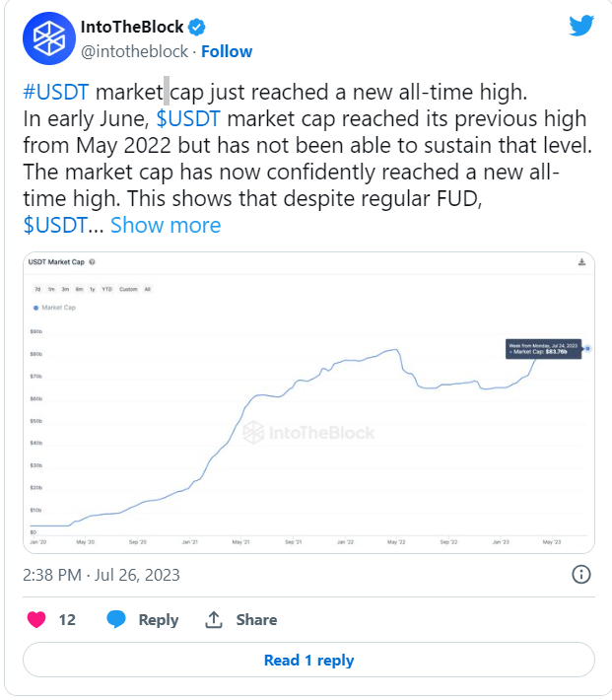The width and height of the screenshot is (612, 700).
Task: Click the USDT market cap chart image
Action: [308, 402]
